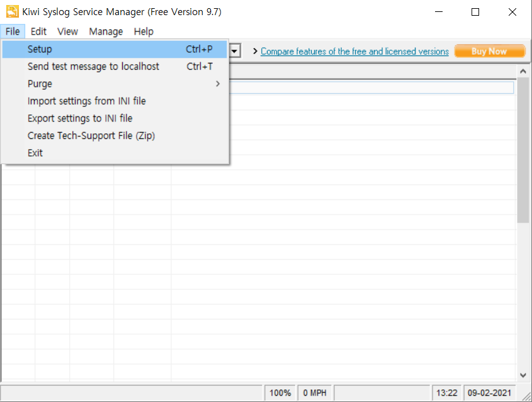The width and height of the screenshot is (532, 402).
Task: Choose Create Tech-Support File (Zip)
Action: pos(115,136)
